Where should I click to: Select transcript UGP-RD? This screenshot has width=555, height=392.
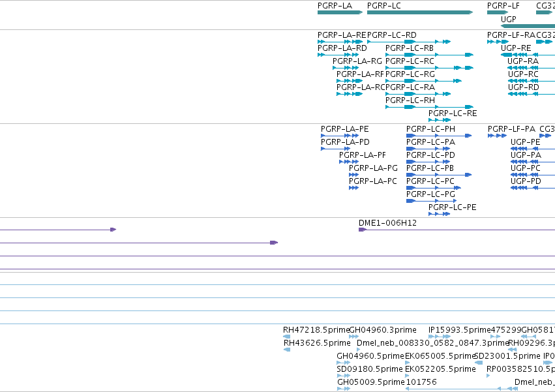pyautogui.click(x=532, y=94)
